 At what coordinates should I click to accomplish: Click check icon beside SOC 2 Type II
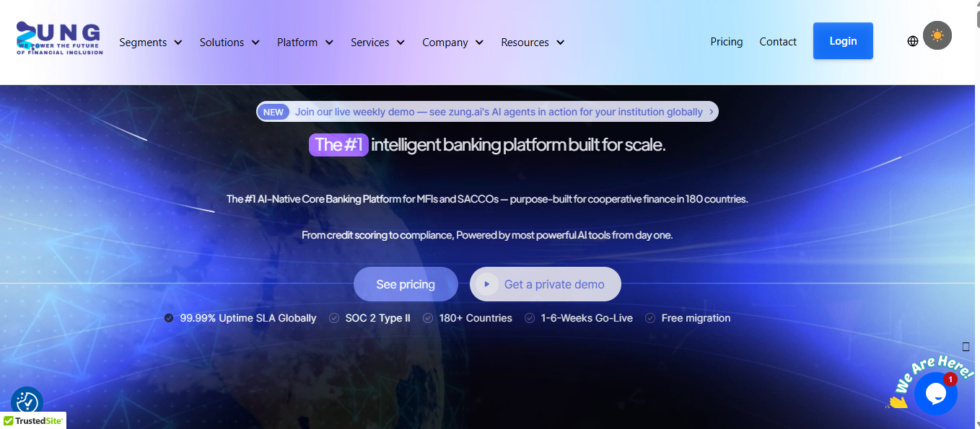[x=334, y=318]
